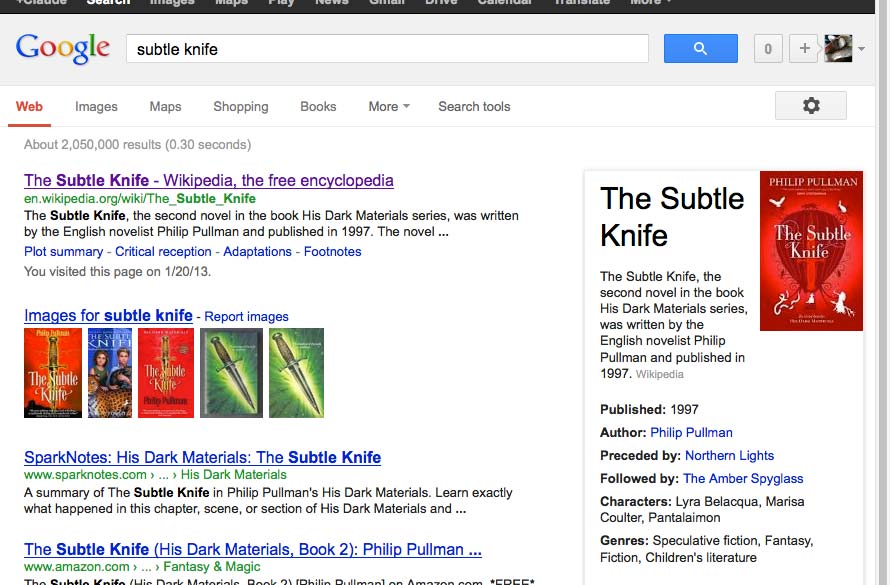Open the Shopping tab

pyautogui.click(x=241, y=107)
